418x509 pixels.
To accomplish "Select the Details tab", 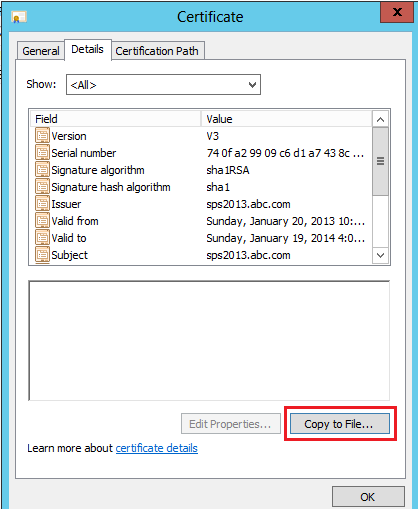I will coord(87,49).
